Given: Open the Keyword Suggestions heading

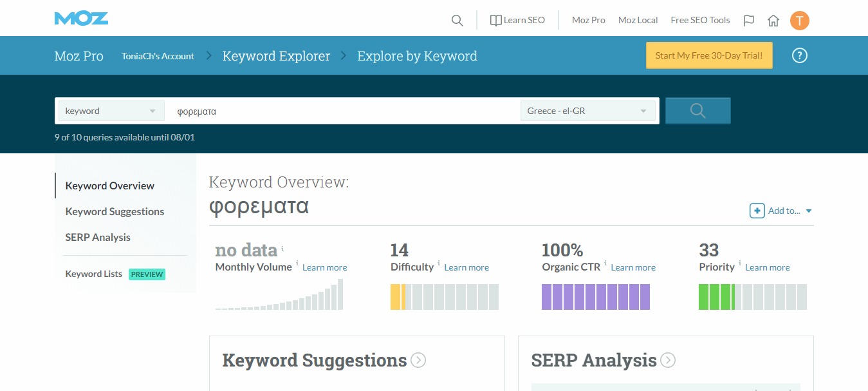Looking at the screenshot, I should (x=315, y=360).
